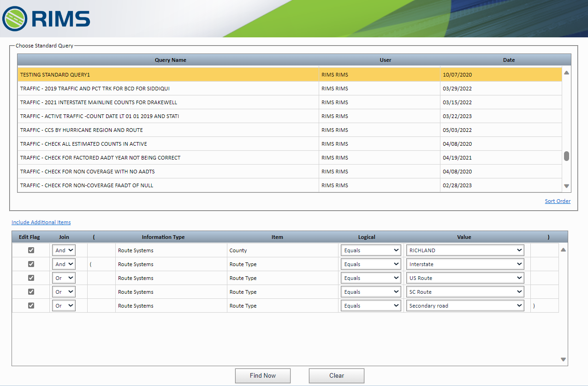588x386 pixels.
Task: Click close parenthesis in Secondary road row
Action: 534,306
